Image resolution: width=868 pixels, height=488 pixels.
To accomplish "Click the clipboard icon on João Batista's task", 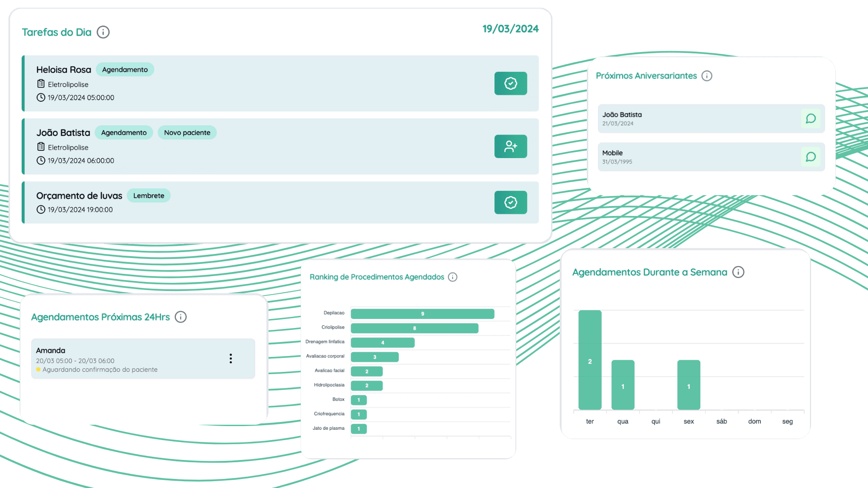I will (x=41, y=147).
